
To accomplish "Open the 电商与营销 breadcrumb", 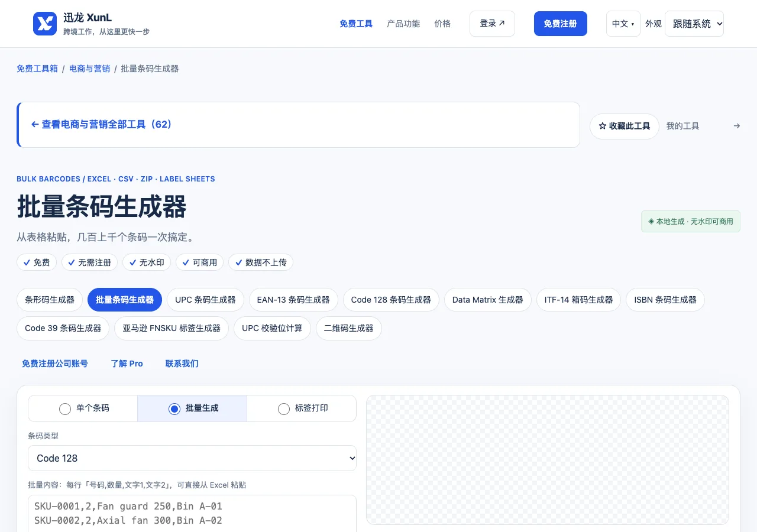I will click(x=89, y=69).
